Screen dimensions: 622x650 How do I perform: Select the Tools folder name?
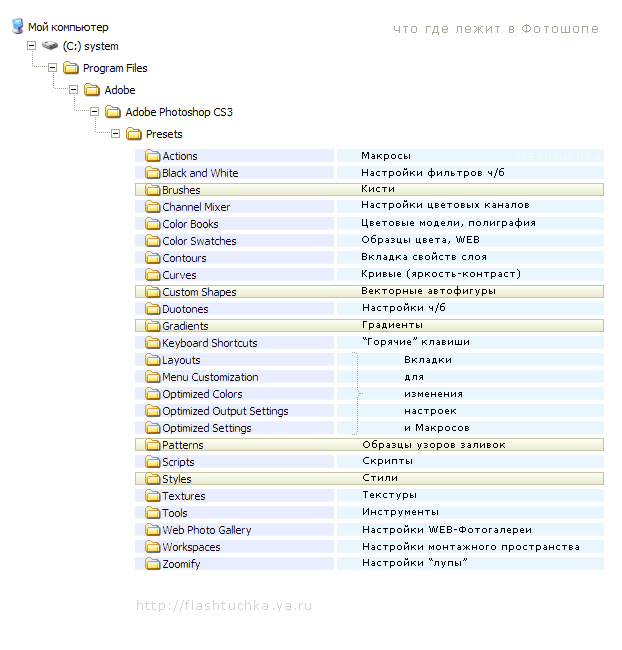pos(175,513)
